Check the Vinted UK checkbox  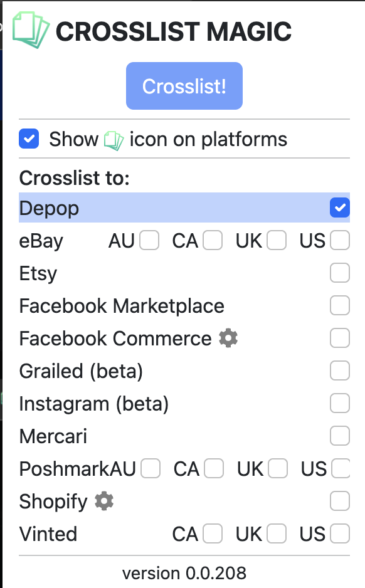pos(277,533)
